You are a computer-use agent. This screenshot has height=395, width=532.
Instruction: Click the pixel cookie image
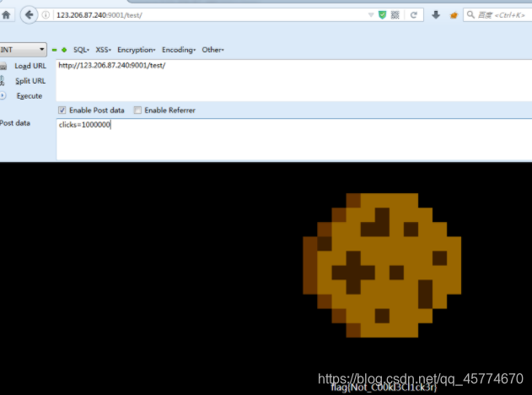(x=382, y=265)
